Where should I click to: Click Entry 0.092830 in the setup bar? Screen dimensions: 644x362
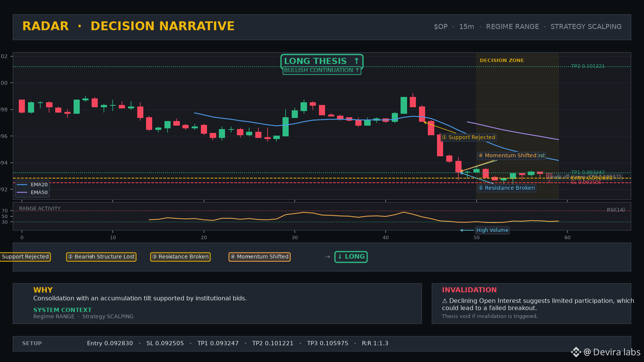(110, 344)
